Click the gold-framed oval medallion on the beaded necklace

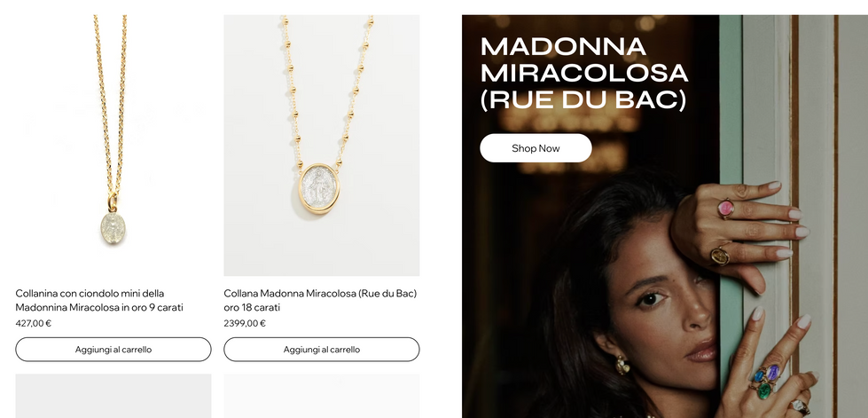(319, 188)
